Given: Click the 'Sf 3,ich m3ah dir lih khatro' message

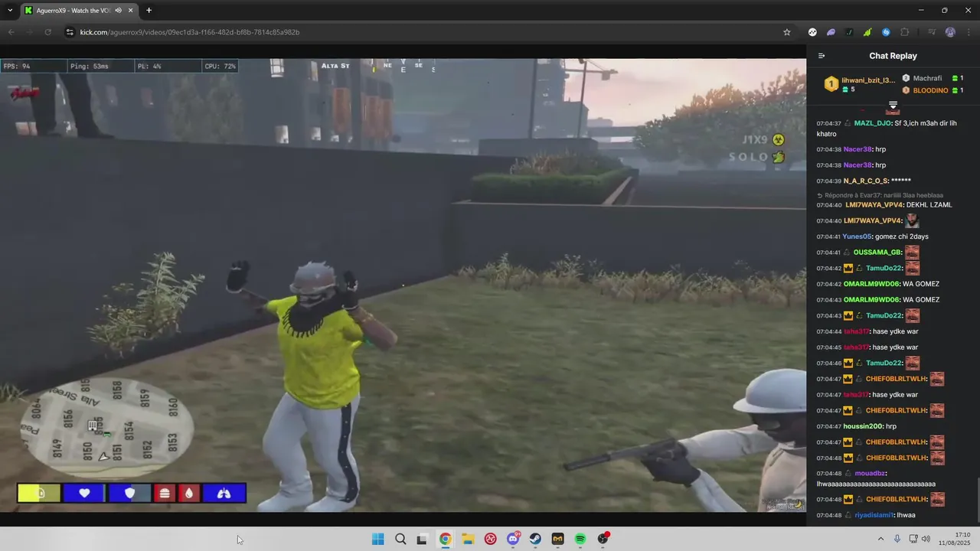Looking at the screenshot, I should click(x=887, y=129).
